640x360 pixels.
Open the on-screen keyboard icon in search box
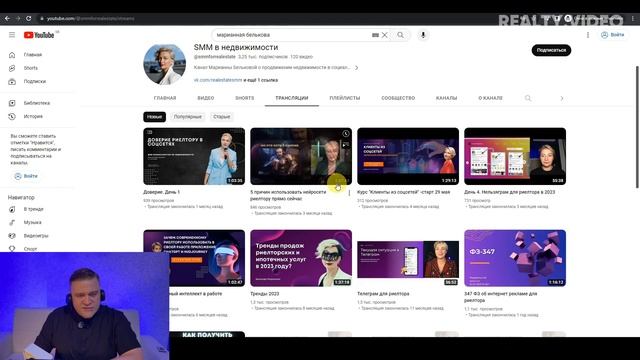click(x=376, y=35)
